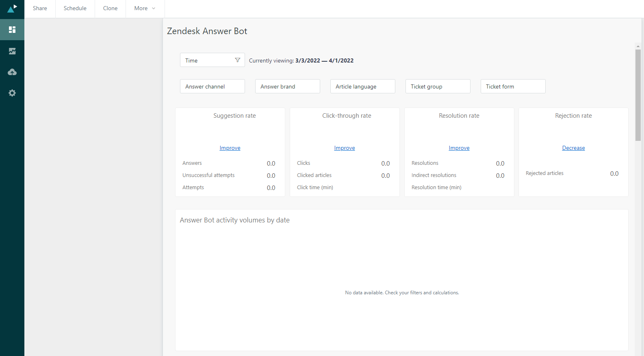644x356 pixels.
Task: Click the Clone menu item
Action: click(111, 9)
